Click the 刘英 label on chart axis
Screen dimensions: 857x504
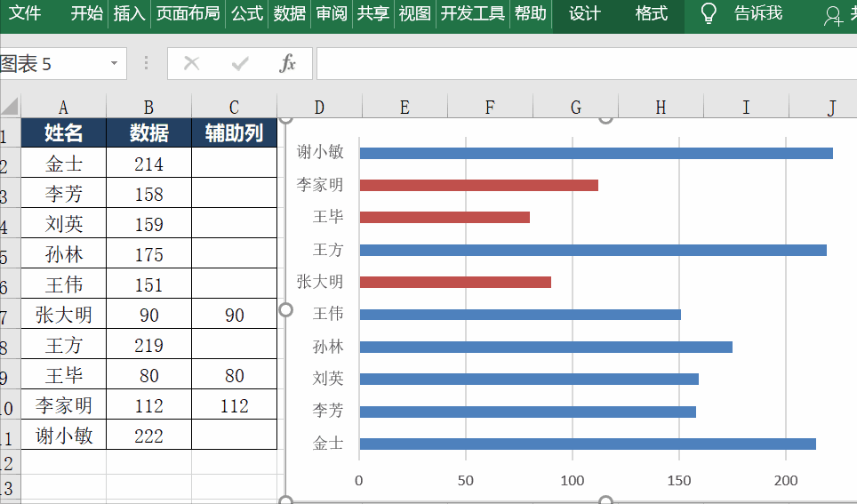(x=328, y=378)
